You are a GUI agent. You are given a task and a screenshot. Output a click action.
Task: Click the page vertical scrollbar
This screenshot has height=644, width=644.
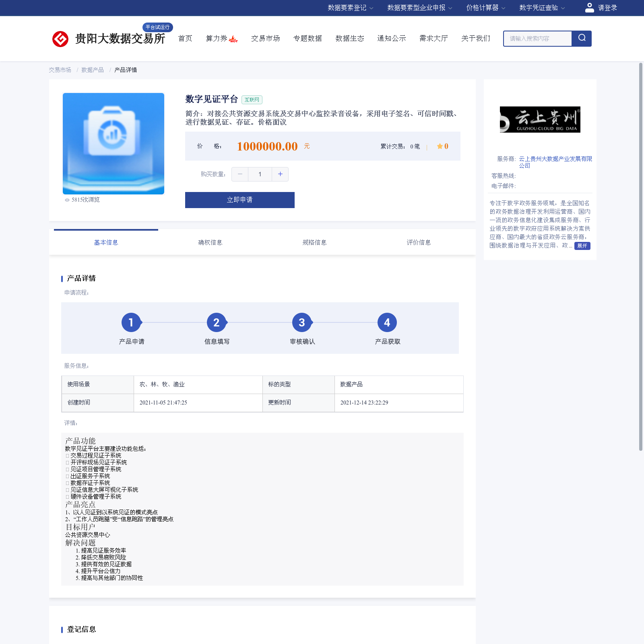tap(641, 257)
